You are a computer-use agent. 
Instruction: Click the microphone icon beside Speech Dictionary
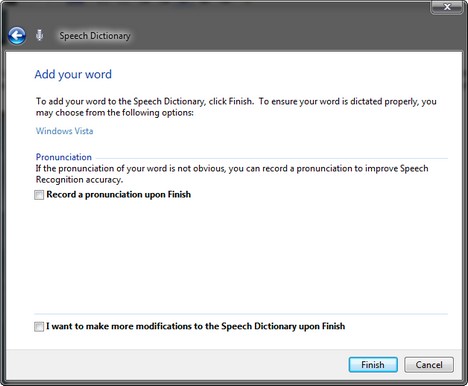coord(40,35)
